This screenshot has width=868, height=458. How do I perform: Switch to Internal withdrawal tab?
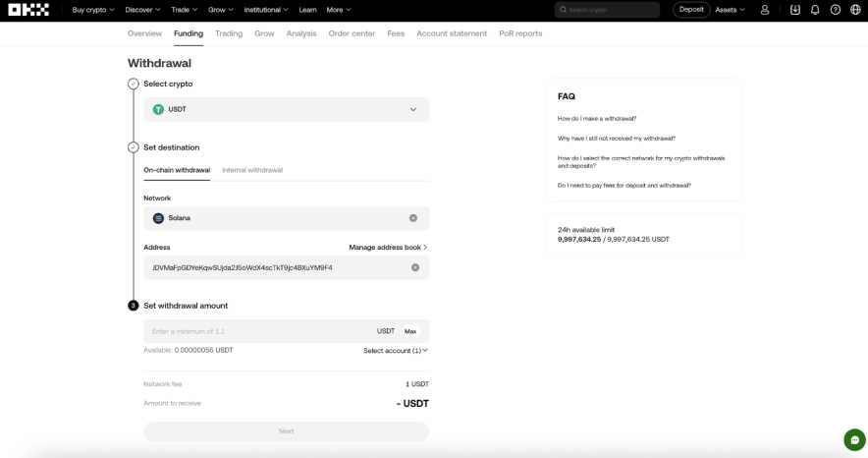click(x=252, y=170)
